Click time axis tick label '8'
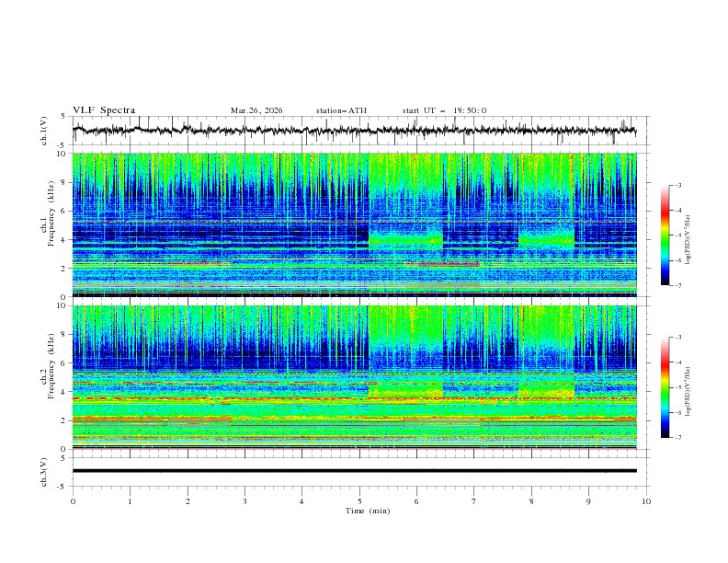Screen dimensions: 728x563 coord(531,501)
